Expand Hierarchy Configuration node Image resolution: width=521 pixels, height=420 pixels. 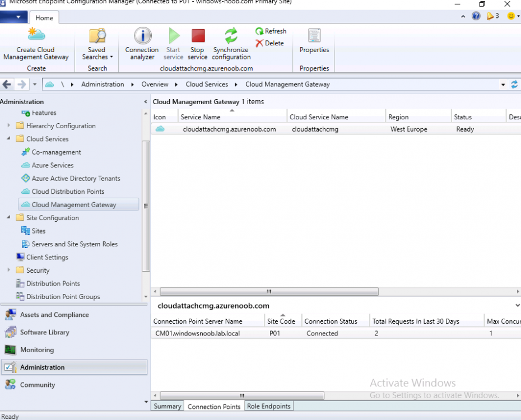8,125
